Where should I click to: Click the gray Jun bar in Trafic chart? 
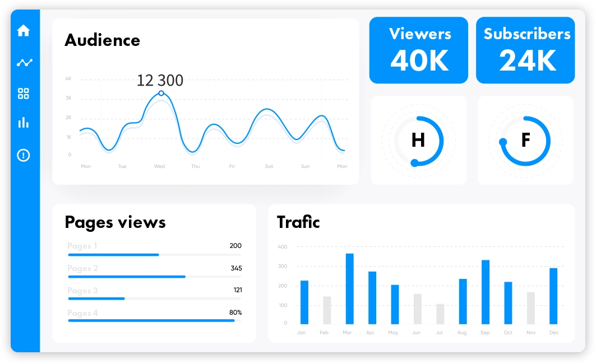[417, 309]
